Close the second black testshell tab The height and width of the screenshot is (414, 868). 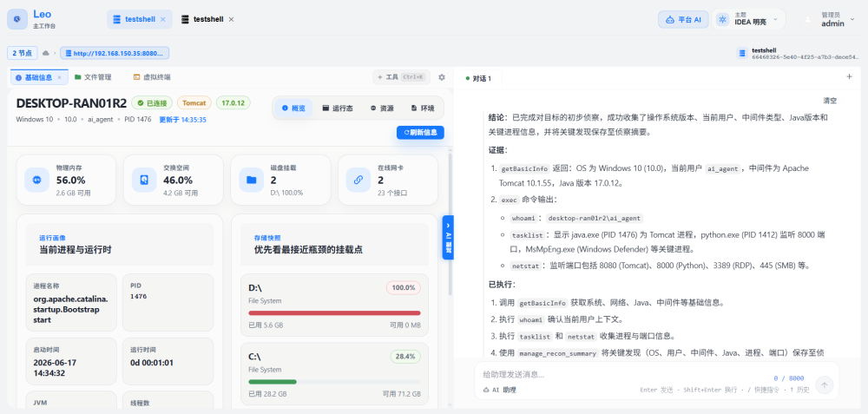[232, 19]
